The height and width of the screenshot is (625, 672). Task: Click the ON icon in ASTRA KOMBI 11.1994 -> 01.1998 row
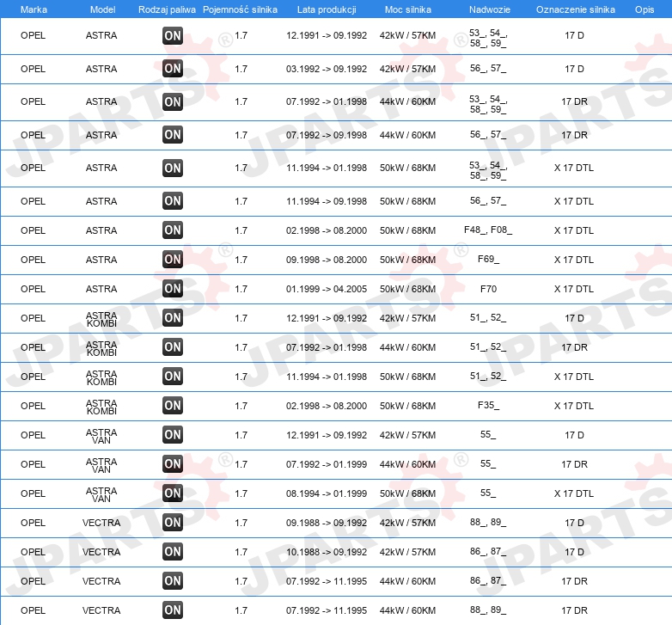[173, 377]
